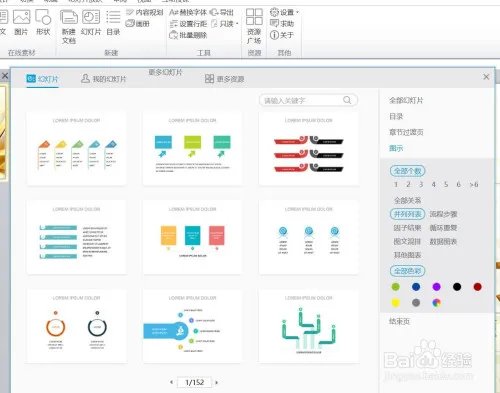
Task: Open the 更多幻灯片 tab
Action: click(x=165, y=72)
